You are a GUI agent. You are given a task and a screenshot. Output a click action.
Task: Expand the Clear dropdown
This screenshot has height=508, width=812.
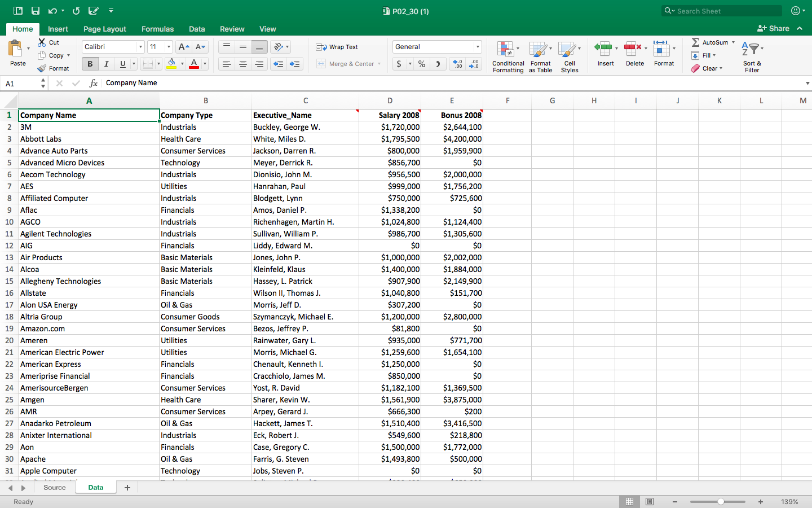(x=721, y=68)
